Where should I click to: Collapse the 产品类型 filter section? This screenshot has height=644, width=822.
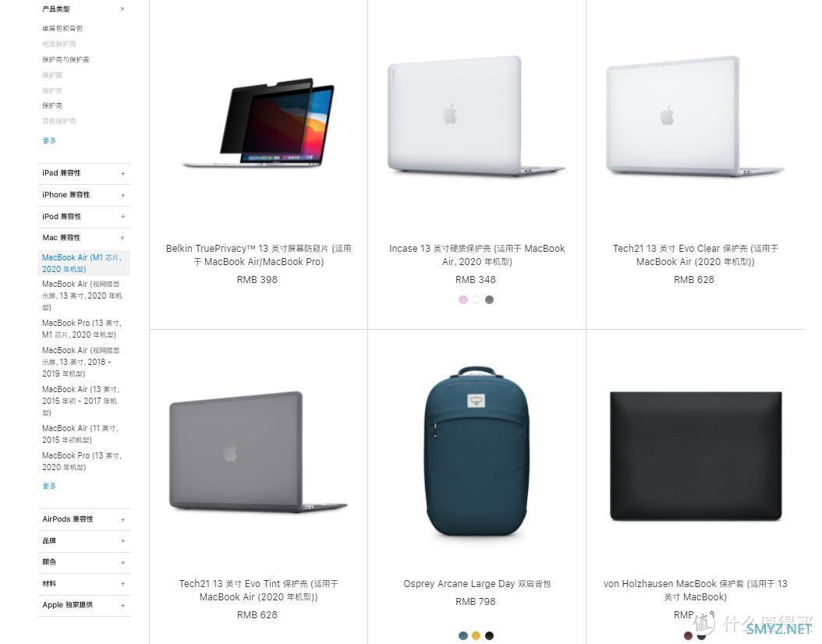122,9
